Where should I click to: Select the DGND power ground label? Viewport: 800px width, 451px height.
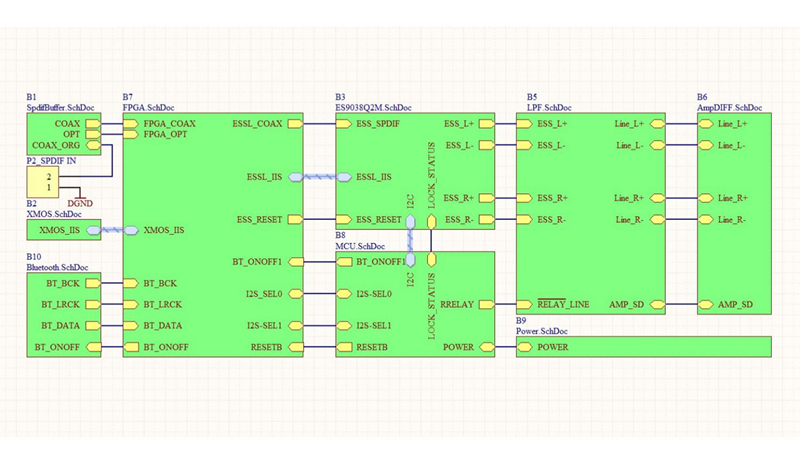[80, 202]
